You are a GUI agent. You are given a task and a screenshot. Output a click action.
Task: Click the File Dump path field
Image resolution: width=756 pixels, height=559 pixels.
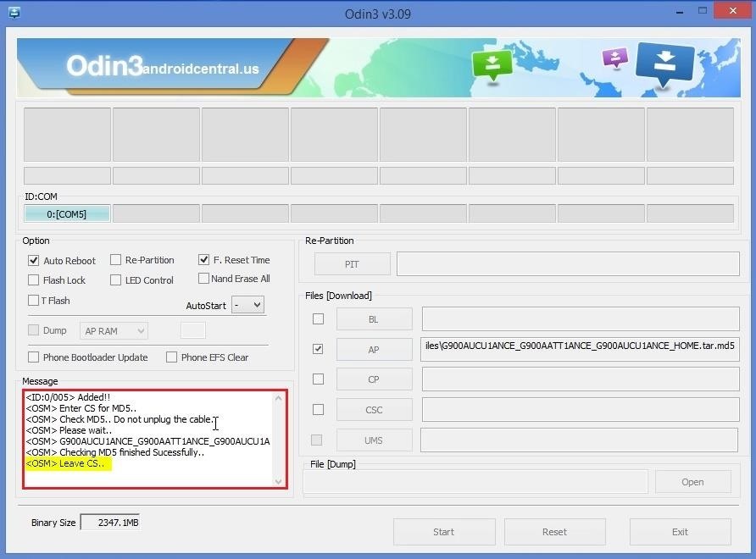tap(475, 482)
